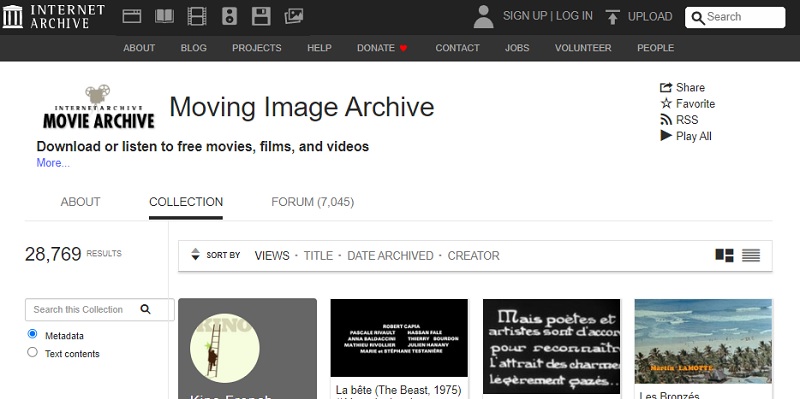Click the La bête (The Beast, 1975) title

(398, 390)
